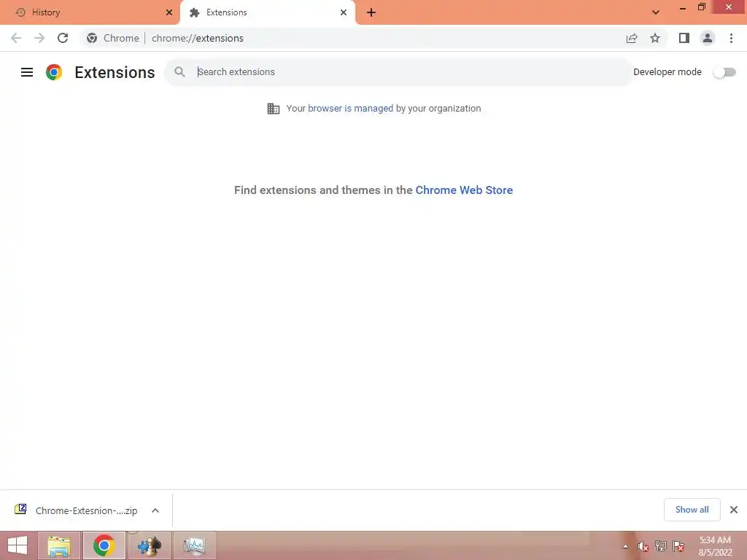Open the downloaded Chrome-Extesnion zip file
Image resolution: width=747 pixels, height=560 pixels.
(x=86, y=510)
